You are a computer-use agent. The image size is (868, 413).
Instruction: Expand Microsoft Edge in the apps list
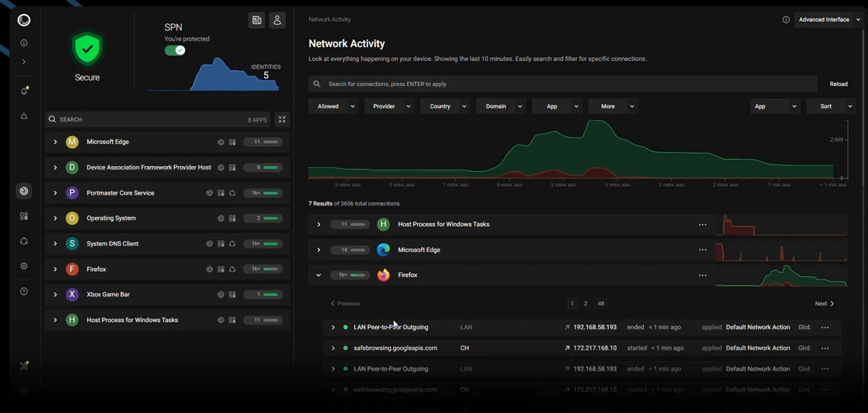[x=55, y=142]
